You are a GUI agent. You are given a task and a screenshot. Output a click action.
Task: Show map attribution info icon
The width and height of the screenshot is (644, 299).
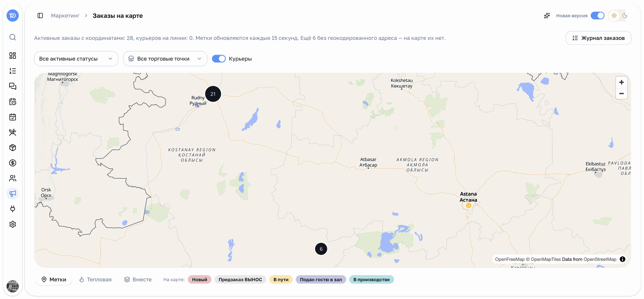coord(622,259)
